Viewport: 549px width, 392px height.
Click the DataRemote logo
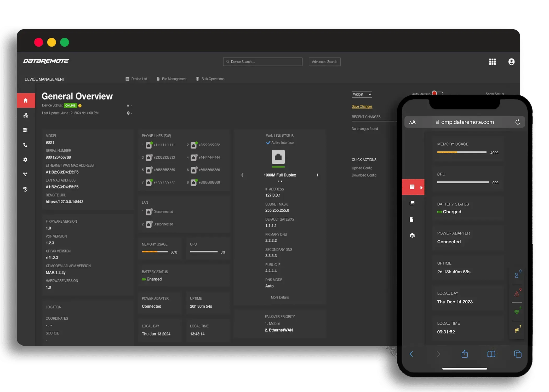point(46,61)
